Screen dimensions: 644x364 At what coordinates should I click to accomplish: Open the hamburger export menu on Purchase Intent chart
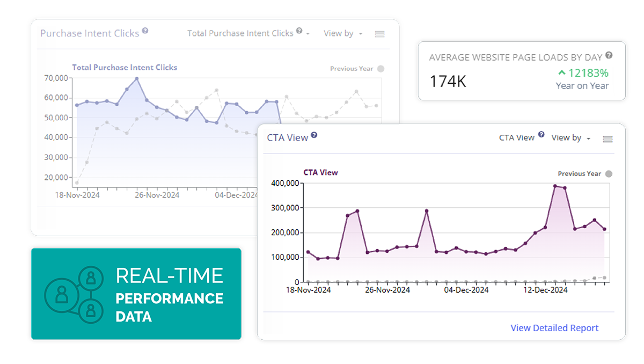point(379,34)
